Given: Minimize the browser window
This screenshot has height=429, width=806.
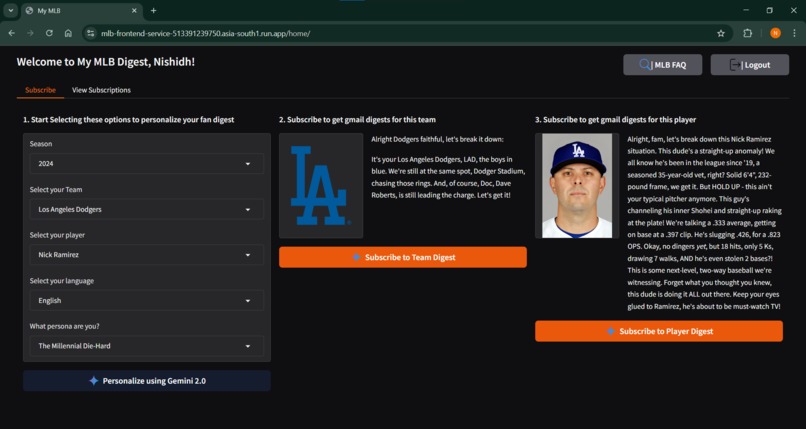Looking at the screenshot, I should pyautogui.click(x=746, y=10).
